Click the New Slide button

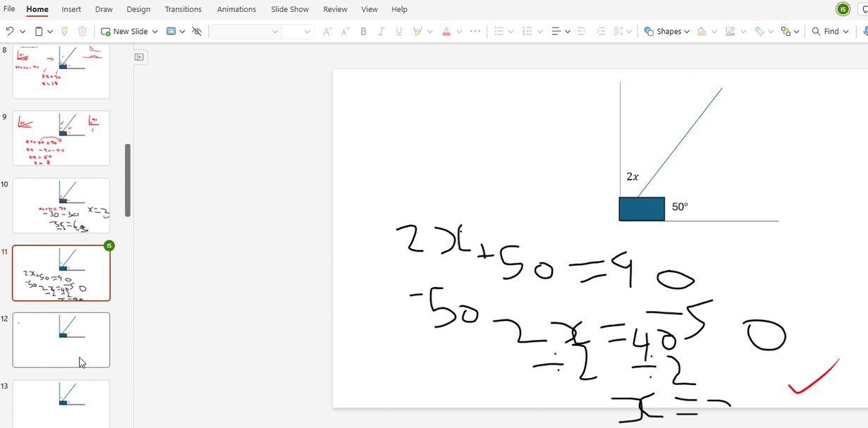125,31
